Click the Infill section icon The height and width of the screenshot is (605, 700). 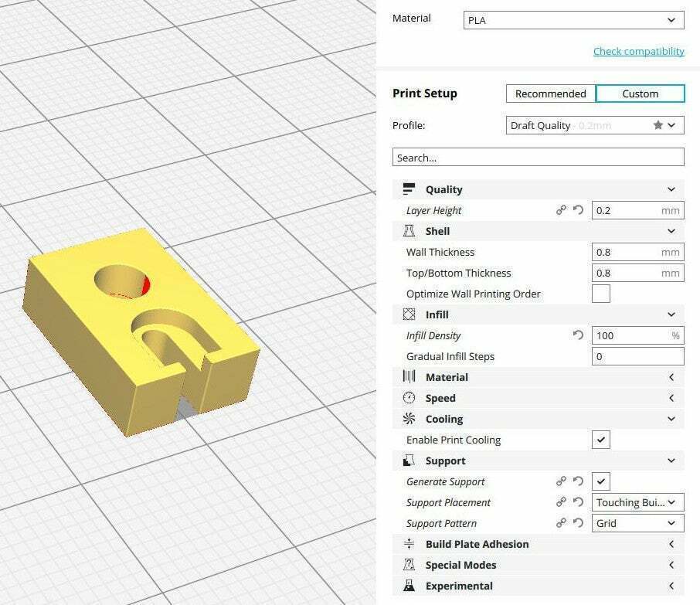tap(409, 314)
